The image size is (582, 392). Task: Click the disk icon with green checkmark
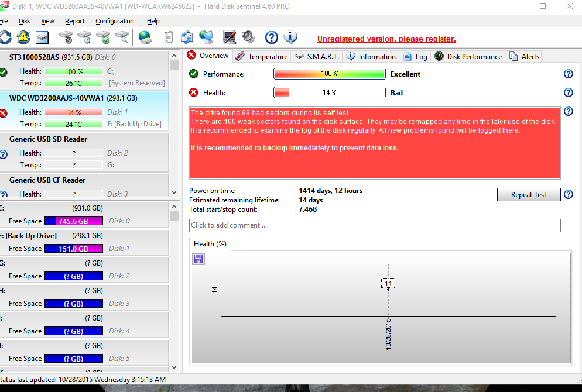click(103, 37)
